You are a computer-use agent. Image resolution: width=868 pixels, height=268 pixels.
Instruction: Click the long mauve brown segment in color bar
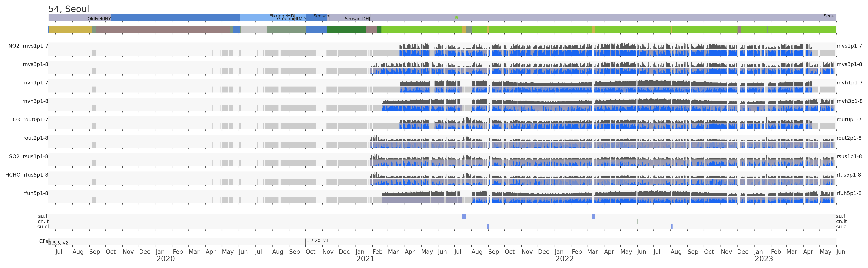point(163,30)
